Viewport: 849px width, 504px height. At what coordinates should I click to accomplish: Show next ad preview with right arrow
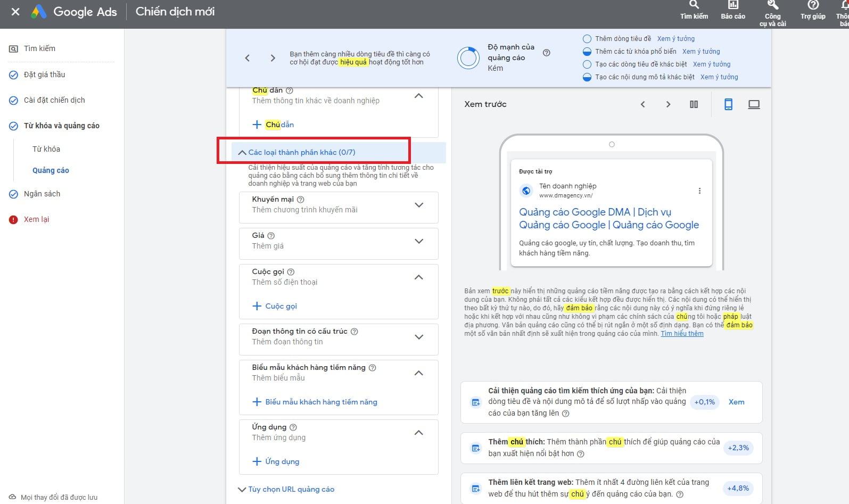pyautogui.click(x=669, y=104)
